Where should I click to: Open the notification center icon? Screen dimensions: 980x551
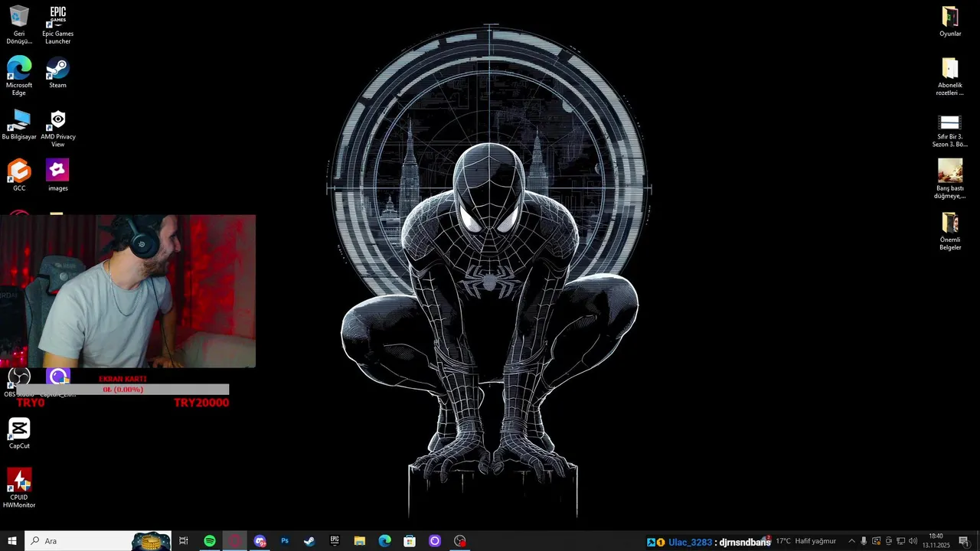point(963,541)
